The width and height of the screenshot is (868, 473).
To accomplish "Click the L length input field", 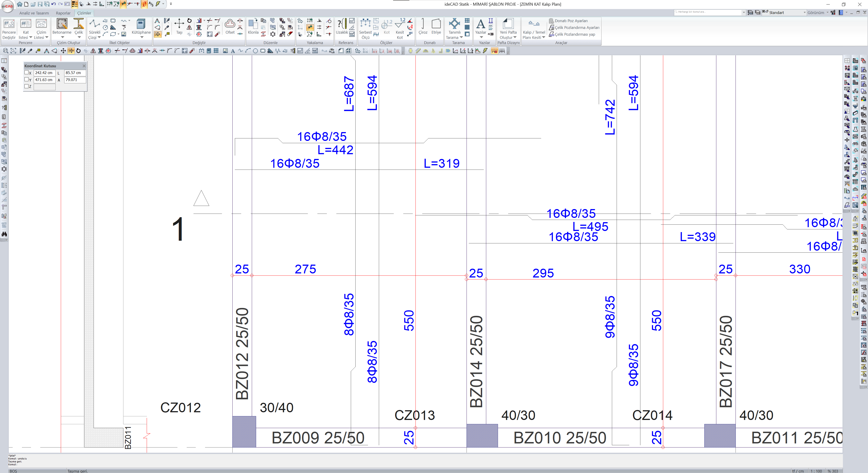I will coord(75,73).
